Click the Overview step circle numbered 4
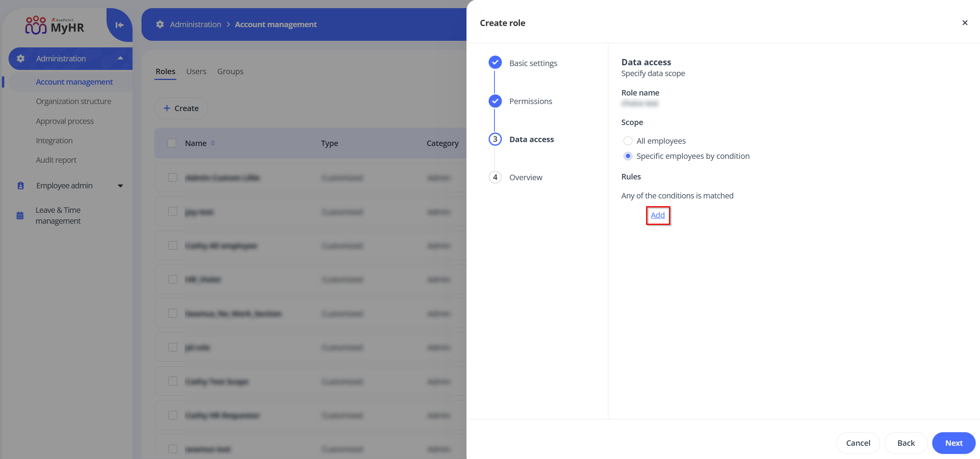This screenshot has width=980, height=459. tap(495, 177)
